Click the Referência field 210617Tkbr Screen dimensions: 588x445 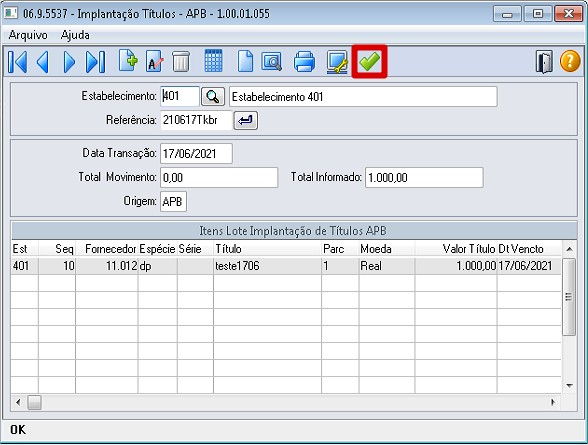(x=196, y=120)
